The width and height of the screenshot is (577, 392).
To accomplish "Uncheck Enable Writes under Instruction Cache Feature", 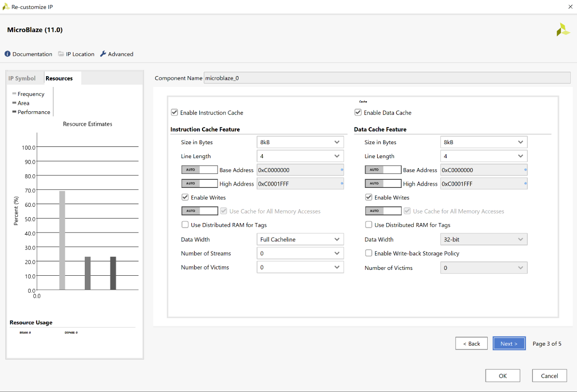I will click(x=185, y=197).
